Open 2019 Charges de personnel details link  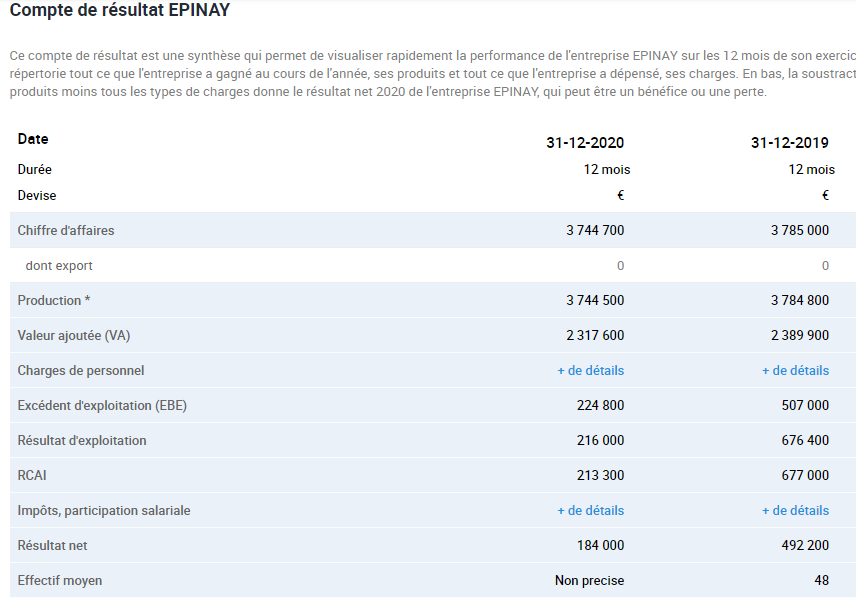795,371
